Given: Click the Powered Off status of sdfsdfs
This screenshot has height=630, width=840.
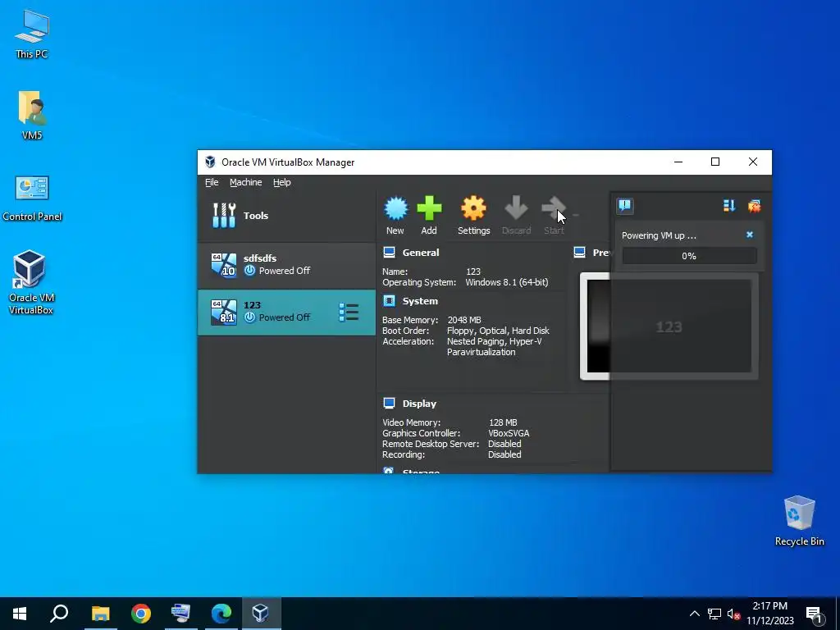Looking at the screenshot, I should pyautogui.click(x=285, y=271).
